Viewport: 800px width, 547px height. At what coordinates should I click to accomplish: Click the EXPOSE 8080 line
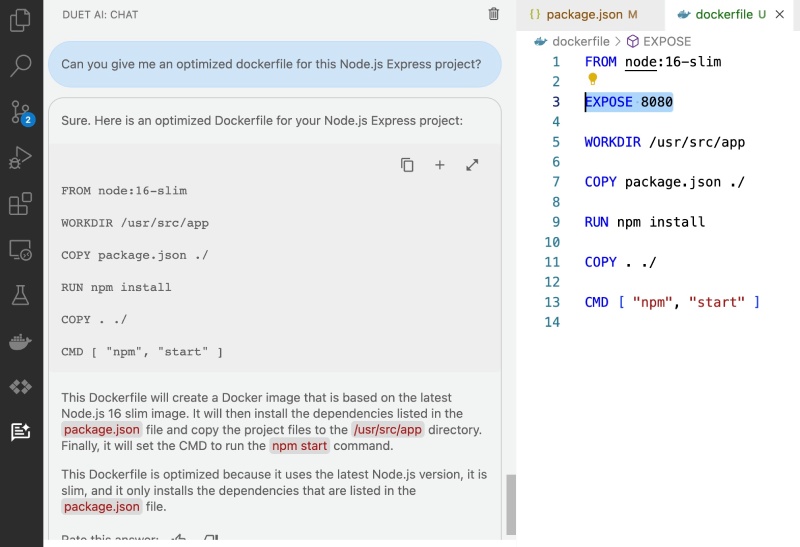(x=629, y=102)
